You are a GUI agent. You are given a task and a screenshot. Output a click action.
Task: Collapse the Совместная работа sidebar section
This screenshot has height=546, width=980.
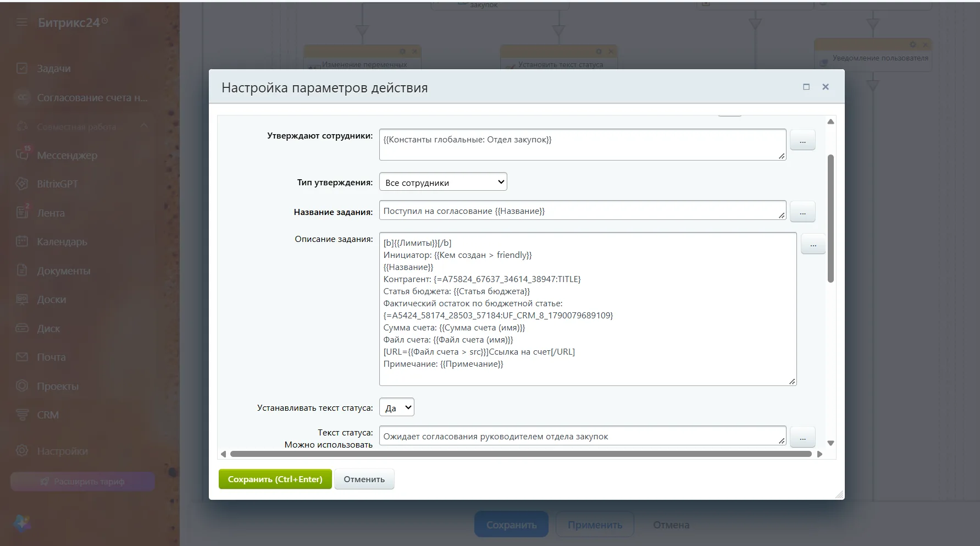tap(144, 126)
